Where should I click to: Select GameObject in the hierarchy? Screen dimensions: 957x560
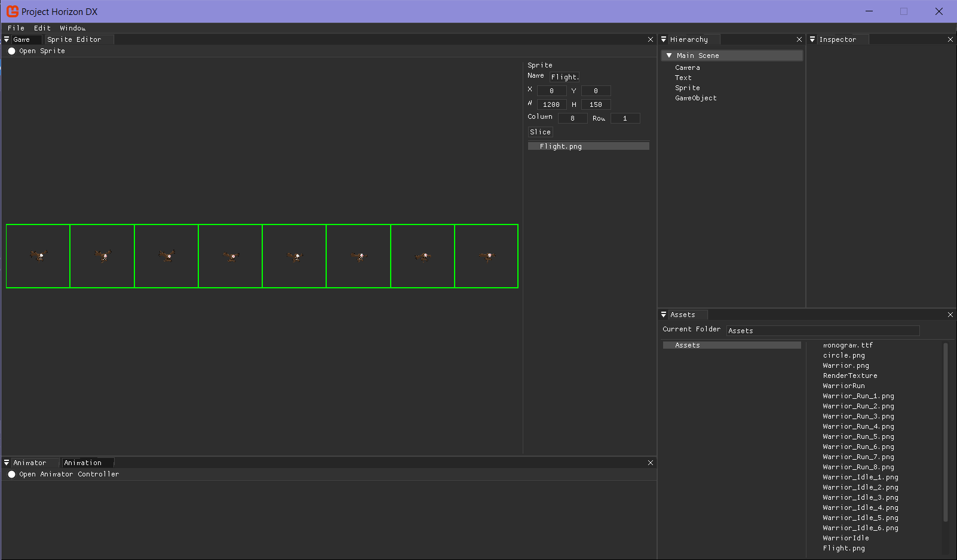pos(696,98)
